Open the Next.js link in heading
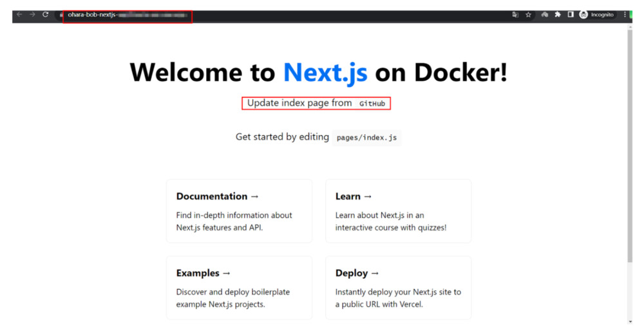This screenshot has width=644, height=336. click(325, 73)
